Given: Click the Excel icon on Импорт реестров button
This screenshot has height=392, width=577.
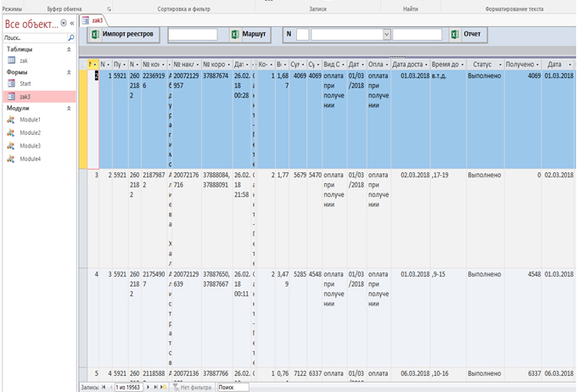Looking at the screenshot, I should tap(95, 35).
